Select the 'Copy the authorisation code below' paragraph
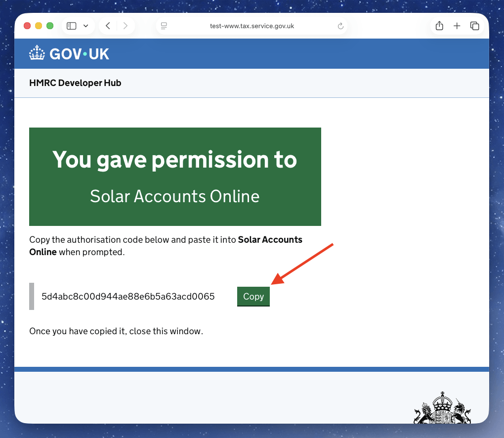 coord(166,246)
